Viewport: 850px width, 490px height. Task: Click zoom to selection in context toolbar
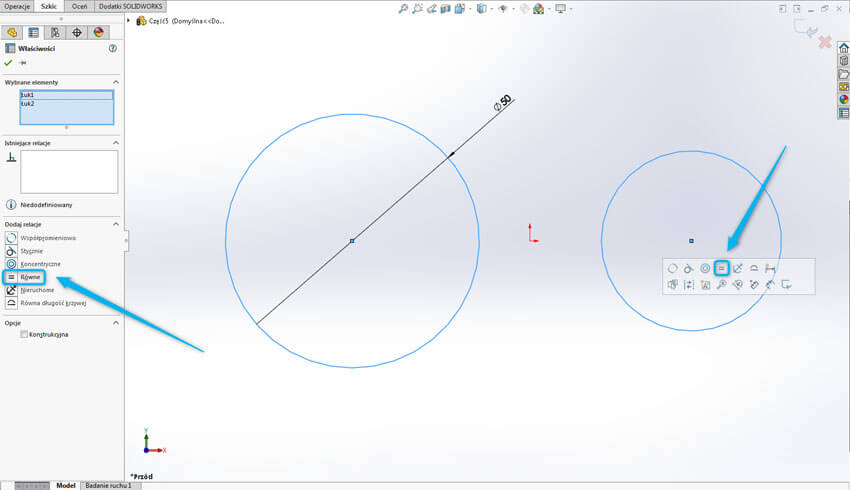tap(722, 285)
